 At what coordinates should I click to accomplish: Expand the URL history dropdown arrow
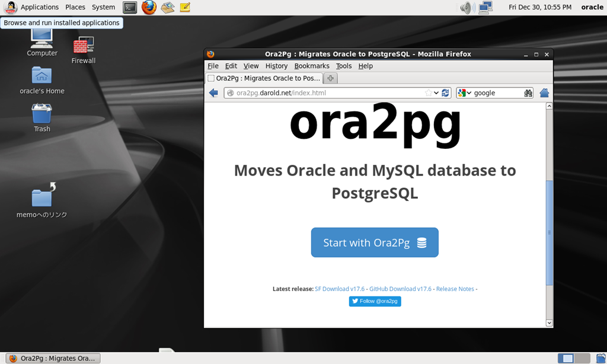[x=436, y=93]
